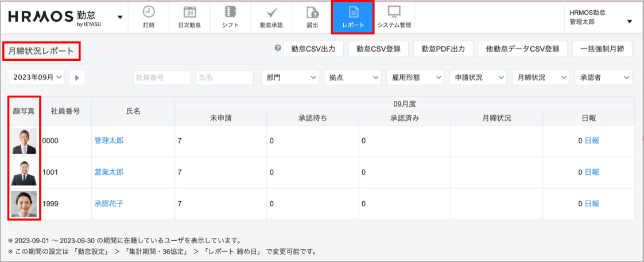Open 営業太郎 employee name link
This screenshot has height=262, width=644.
(x=108, y=172)
